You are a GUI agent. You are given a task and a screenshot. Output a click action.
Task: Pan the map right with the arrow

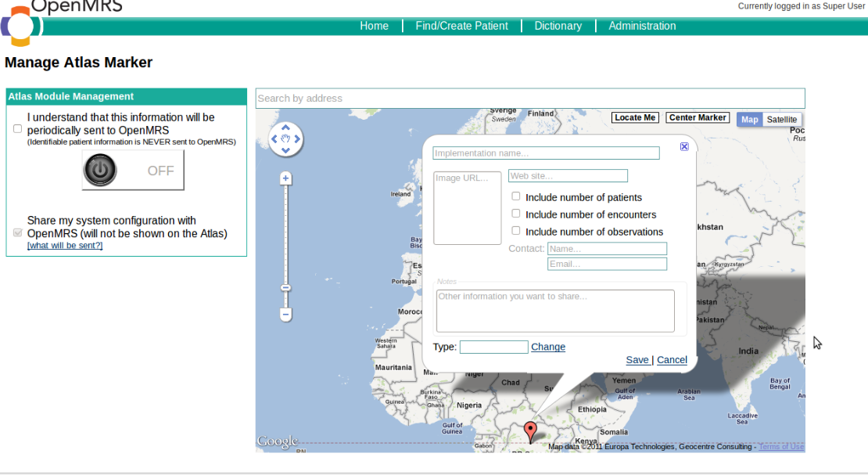pyautogui.click(x=297, y=139)
